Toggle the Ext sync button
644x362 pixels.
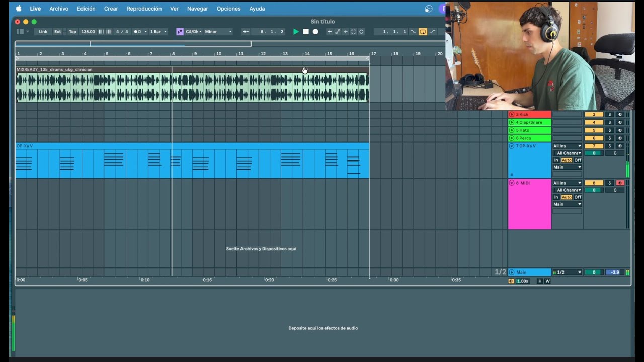pyautogui.click(x=58, y=31)
